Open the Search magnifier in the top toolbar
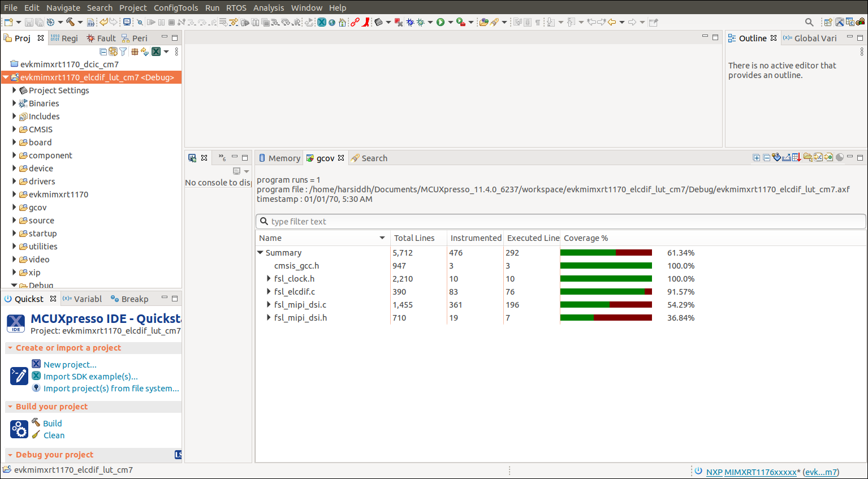This screenshot has width=868, height=479. tap(809, 22)
